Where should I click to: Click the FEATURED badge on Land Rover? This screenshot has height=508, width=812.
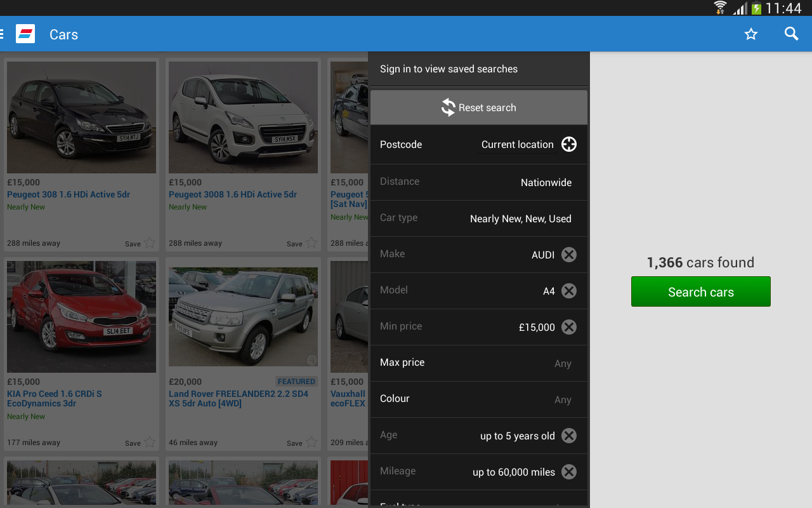(296, 382)
